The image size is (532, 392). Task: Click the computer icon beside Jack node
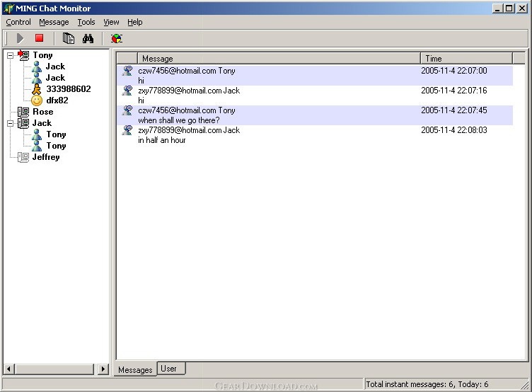pyautogui.click(x=23, y=123)
